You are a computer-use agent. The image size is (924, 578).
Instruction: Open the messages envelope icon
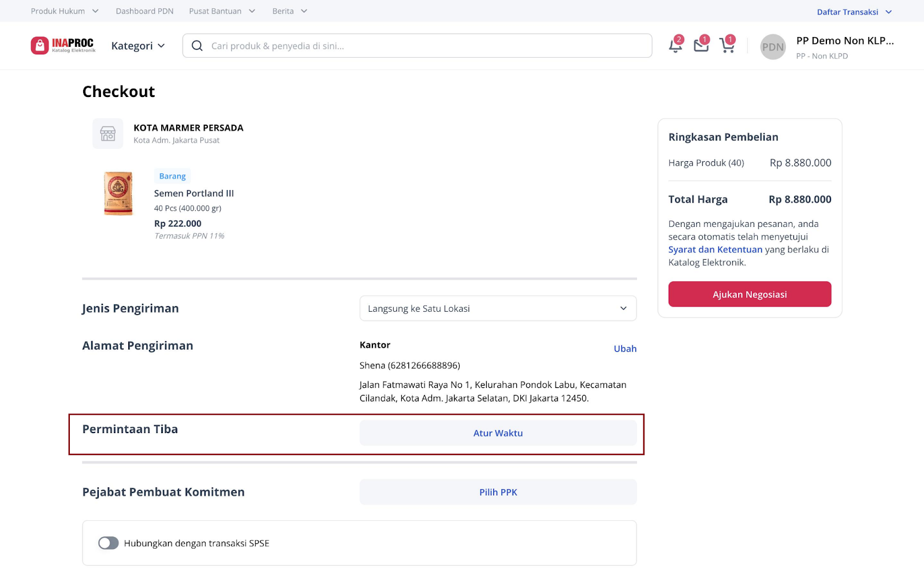[x=701, y=45]
